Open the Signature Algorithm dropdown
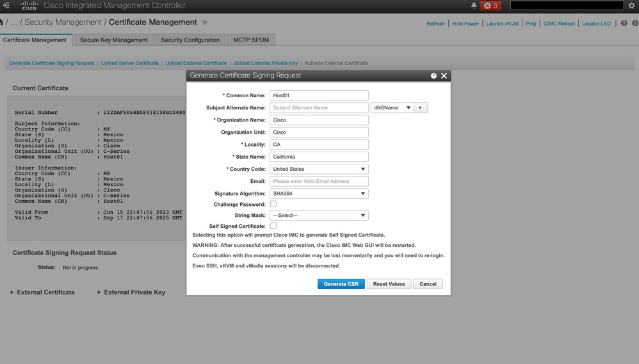 (319, 193)
